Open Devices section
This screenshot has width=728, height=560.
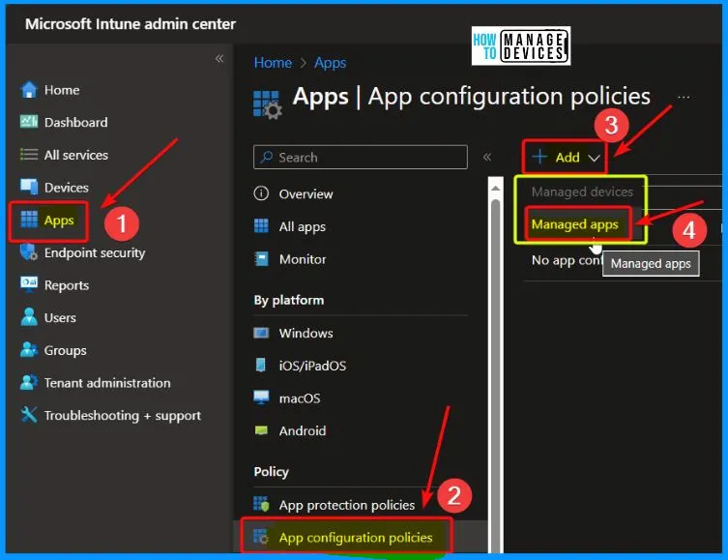[67, 187]
